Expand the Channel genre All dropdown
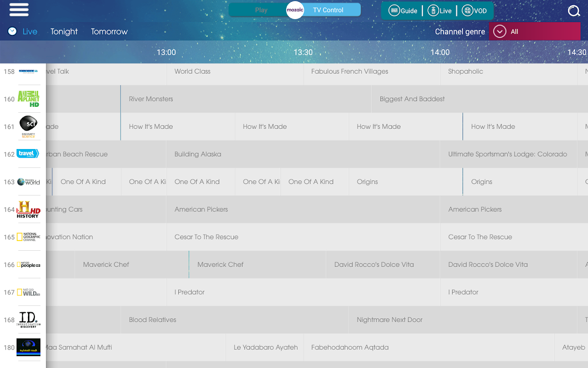The height and width of the screenshot is (368, 588). [x=534, y=31]
